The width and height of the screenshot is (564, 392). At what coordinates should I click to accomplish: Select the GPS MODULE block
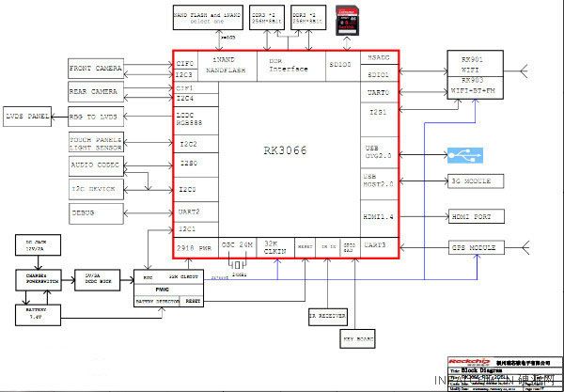coord(477,248)
